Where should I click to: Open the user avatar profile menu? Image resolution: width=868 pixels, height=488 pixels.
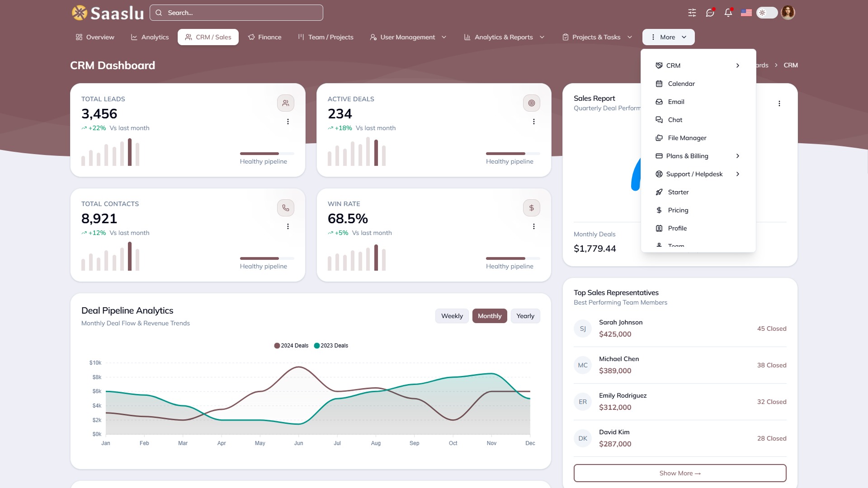(x=788, y=13)
